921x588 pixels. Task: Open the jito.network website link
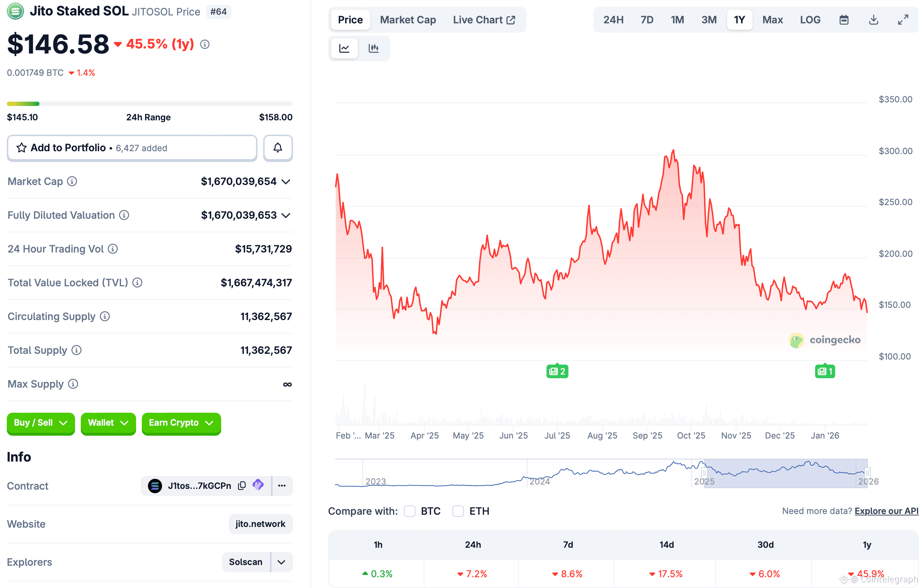point(260,524)
